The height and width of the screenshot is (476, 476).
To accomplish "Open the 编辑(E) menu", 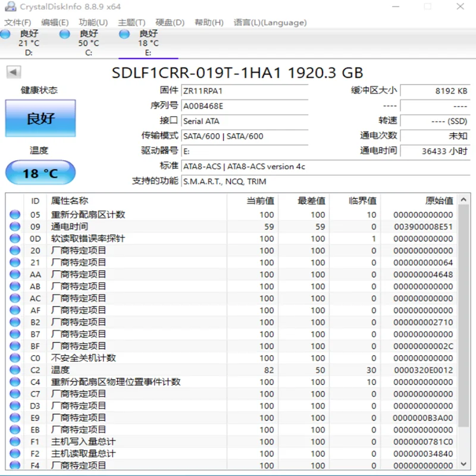I will (x=55, y=23).
